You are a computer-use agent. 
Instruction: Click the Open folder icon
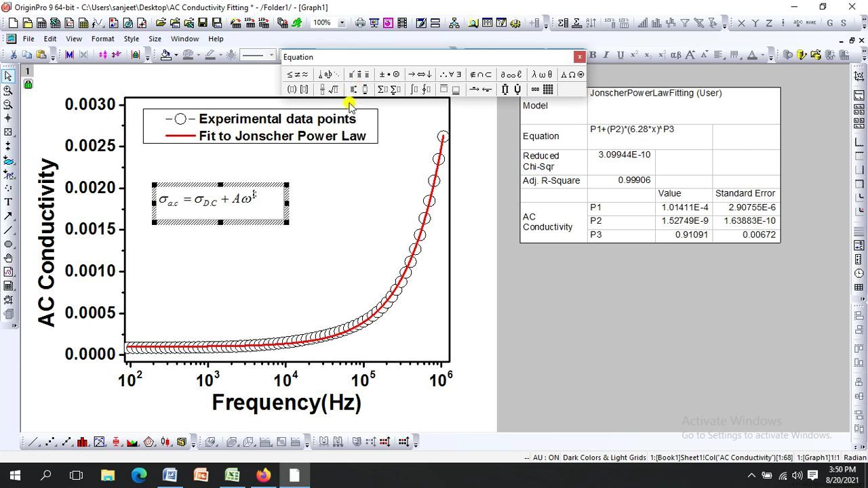161,22
